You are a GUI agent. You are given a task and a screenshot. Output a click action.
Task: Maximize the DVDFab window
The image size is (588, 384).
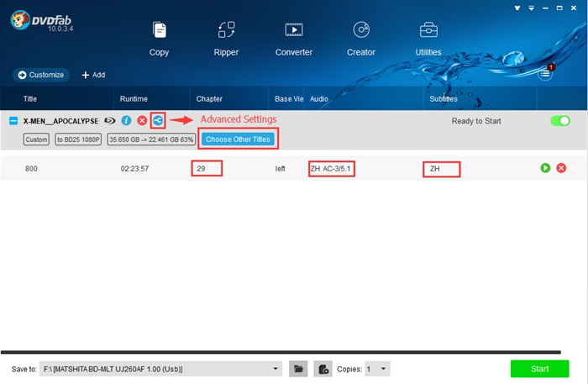coord(559,8)
